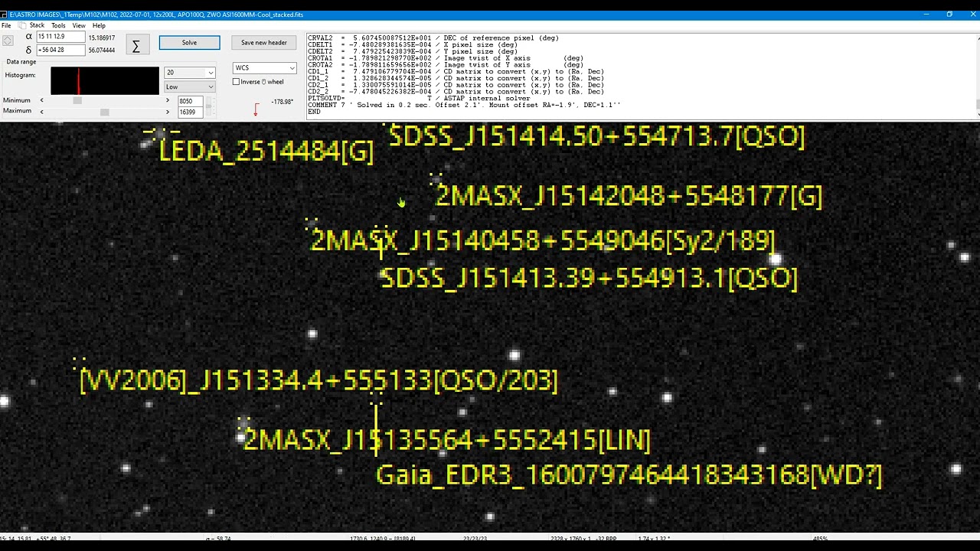This screenshot has width=980, height=551.
Task: Click the CRVAL2 header line
Action: point(433,38)
